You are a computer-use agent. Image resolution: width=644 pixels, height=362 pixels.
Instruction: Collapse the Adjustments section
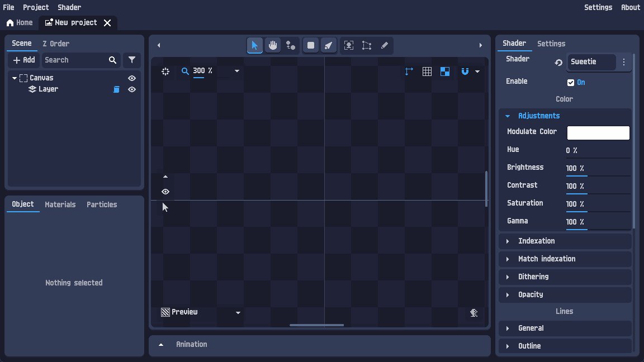tap(508, 116)
